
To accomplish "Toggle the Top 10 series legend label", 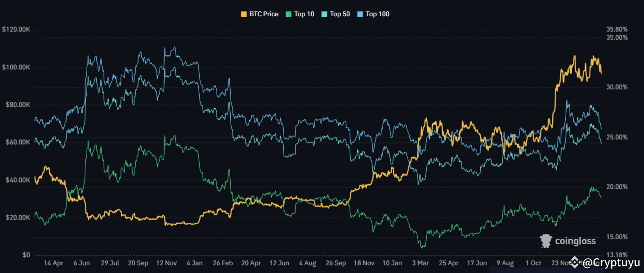I will point(304,14).
